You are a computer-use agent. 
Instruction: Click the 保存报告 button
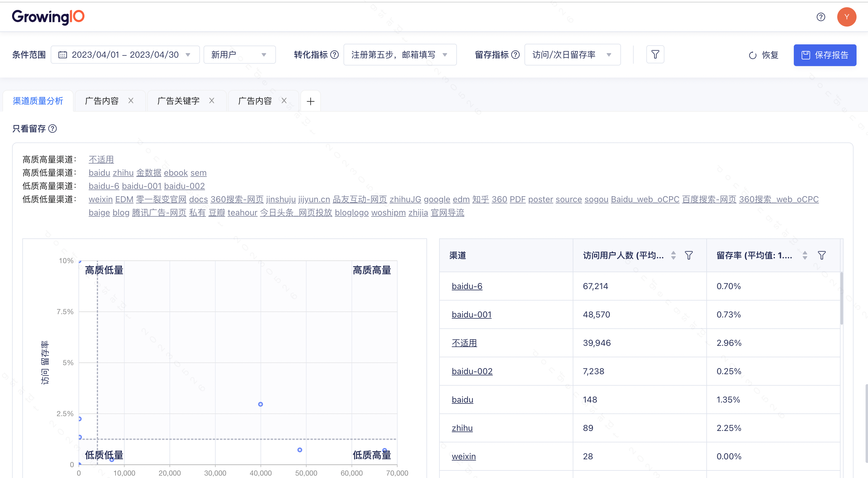tap(825, 55)
